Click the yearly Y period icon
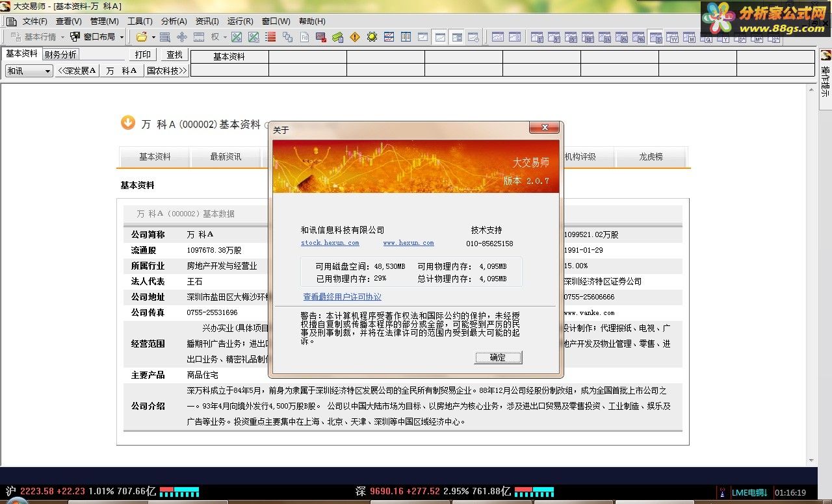Image resolution: width=832 pixels, height=504 pixels. click(723, 38)
